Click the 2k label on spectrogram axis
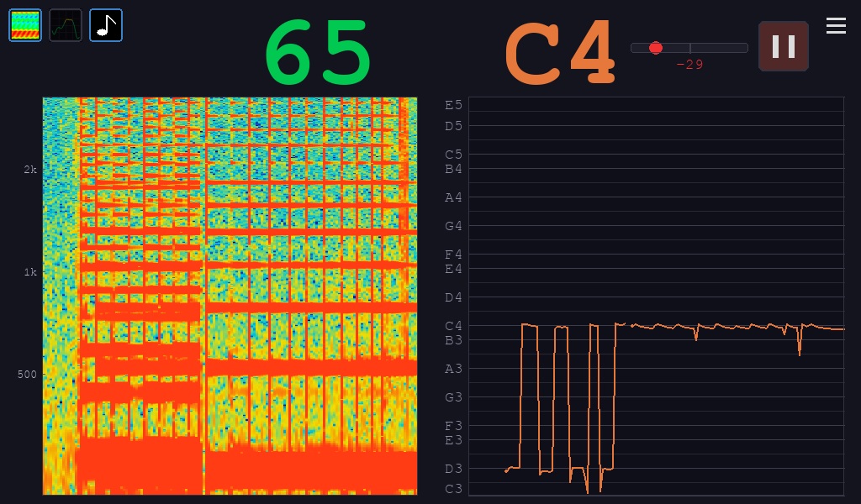The image size is (861, 504). point(30,170)
